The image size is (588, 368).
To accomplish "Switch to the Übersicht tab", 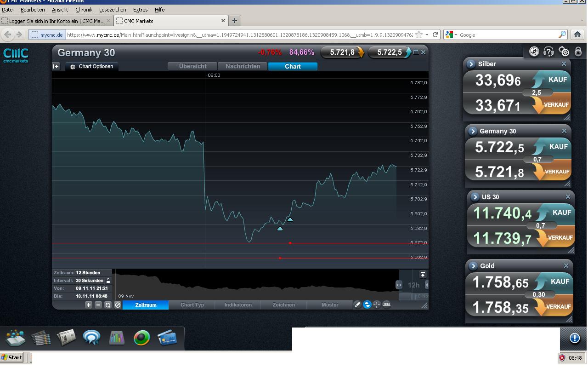I will coord(192,66).
